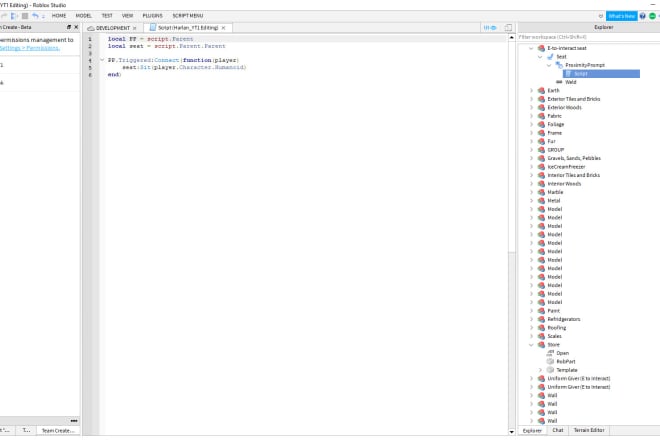This screenshot has height=440, width=660.
Task: Close the DEVELOPMENT tab
Action: 135,28
